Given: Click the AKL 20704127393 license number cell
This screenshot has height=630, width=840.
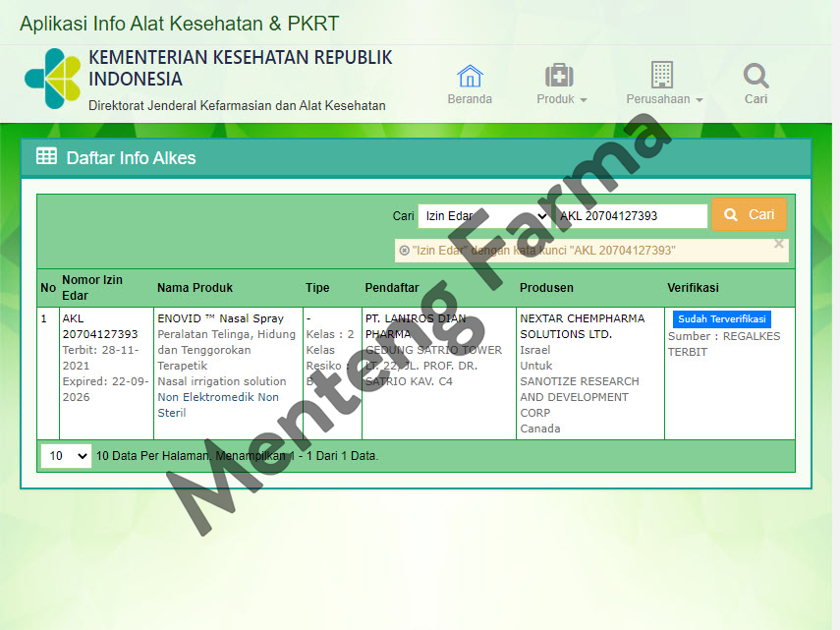Looking at the screenshot, I should point(99,326).
